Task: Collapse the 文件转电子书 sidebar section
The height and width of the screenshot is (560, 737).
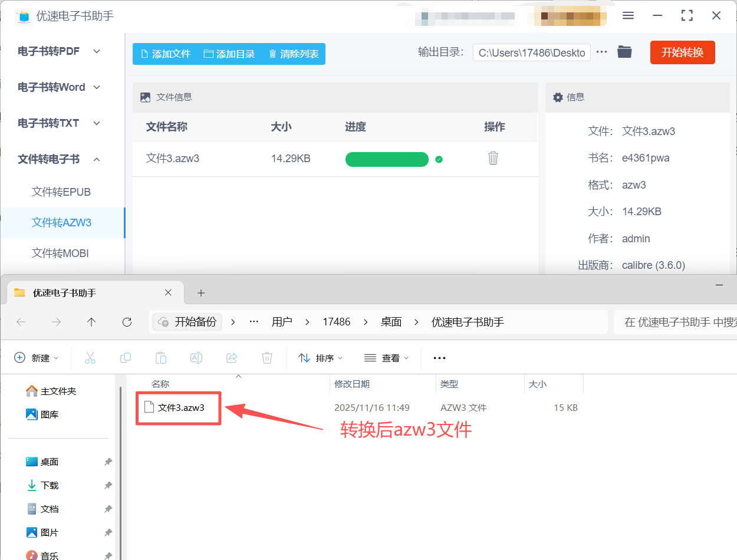Action: 59,159
